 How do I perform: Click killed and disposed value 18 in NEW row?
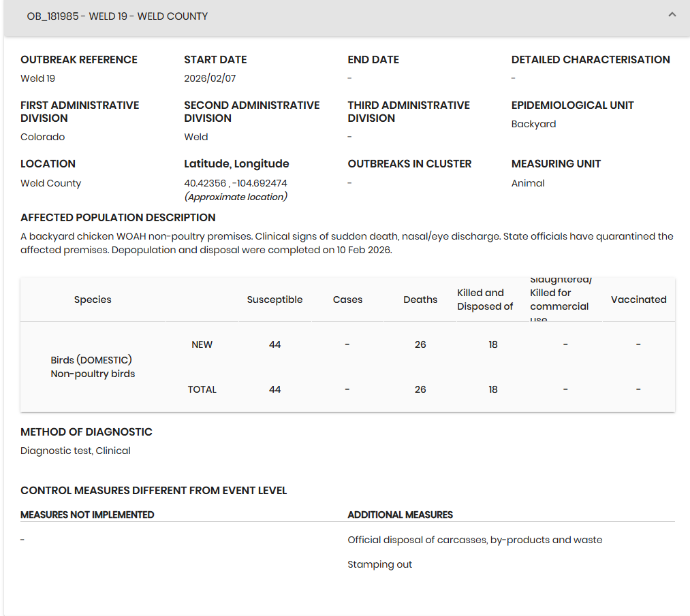[x=493, y=344]
